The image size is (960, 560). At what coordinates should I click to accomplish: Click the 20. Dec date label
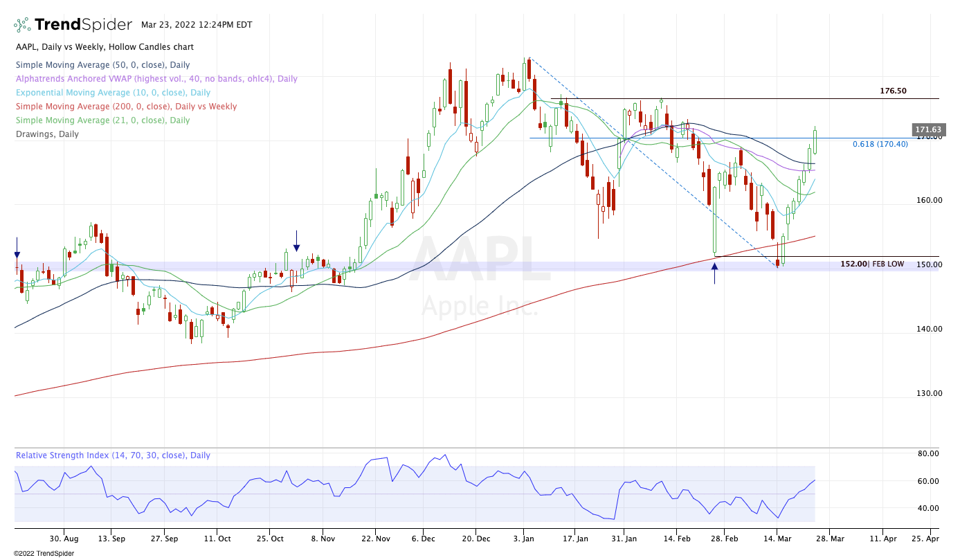tap(475, 538)
